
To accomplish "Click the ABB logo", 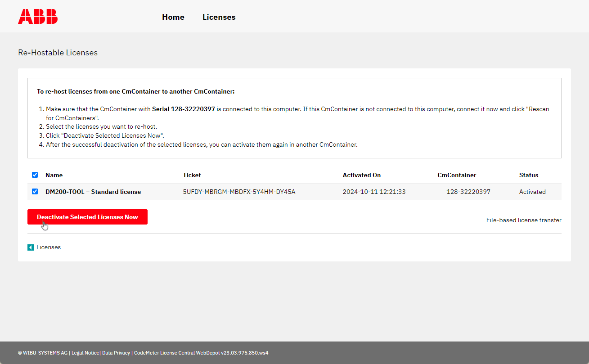I will [x=38, y=17].
